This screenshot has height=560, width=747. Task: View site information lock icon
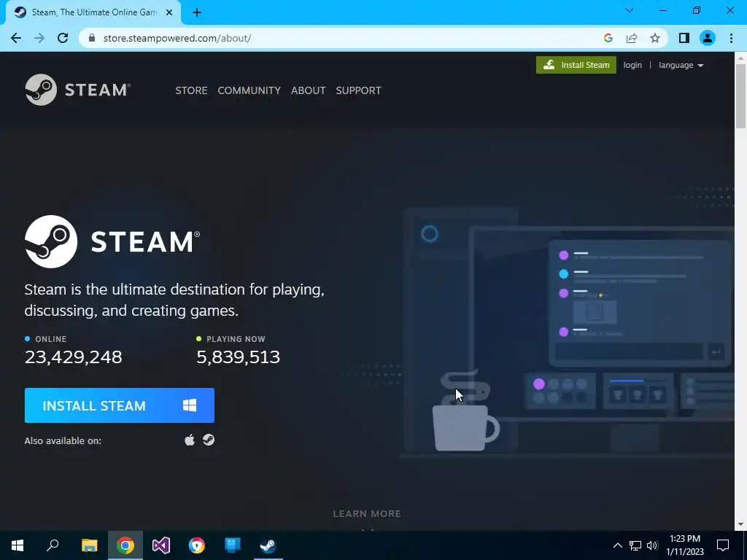point(92,38)
